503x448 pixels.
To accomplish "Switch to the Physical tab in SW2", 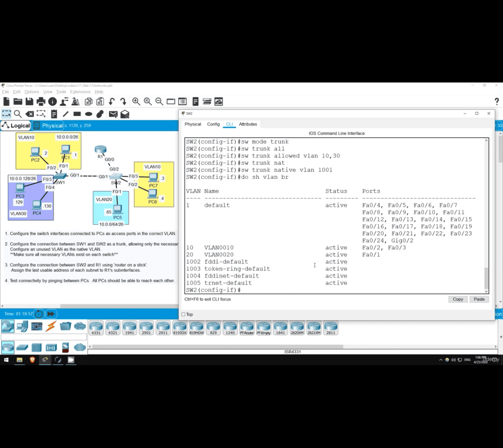I will (193, 124).
